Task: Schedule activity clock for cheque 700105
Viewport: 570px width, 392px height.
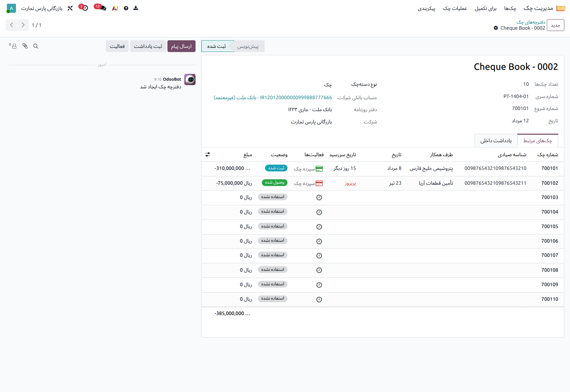Action: click(319, 227)
